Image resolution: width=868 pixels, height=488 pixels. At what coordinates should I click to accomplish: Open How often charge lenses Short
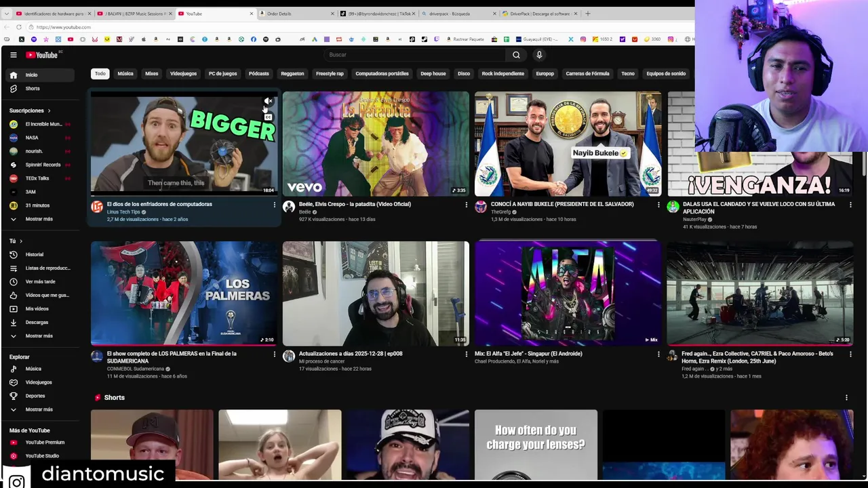pyautogui.click(x=536, y=445)
